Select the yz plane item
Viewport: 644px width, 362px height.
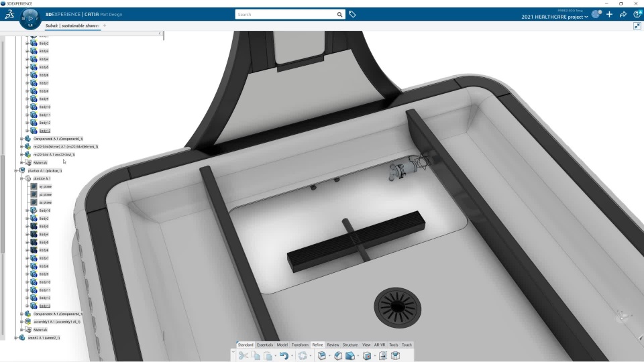click(x=45, y=194)
